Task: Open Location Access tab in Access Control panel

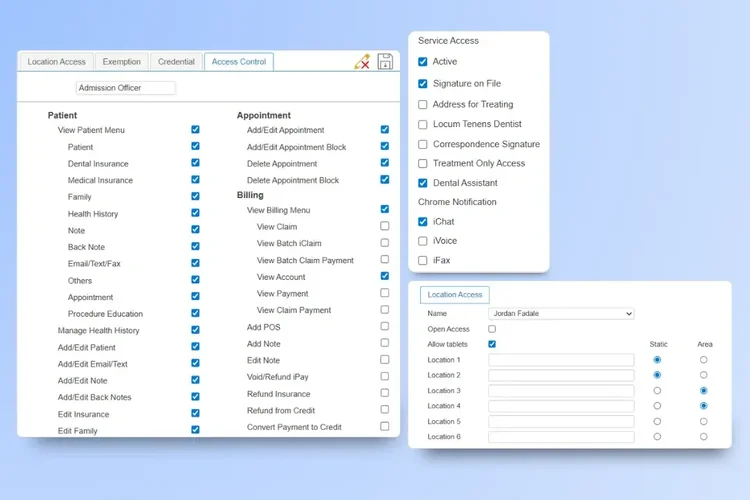Action: (56, 62)
